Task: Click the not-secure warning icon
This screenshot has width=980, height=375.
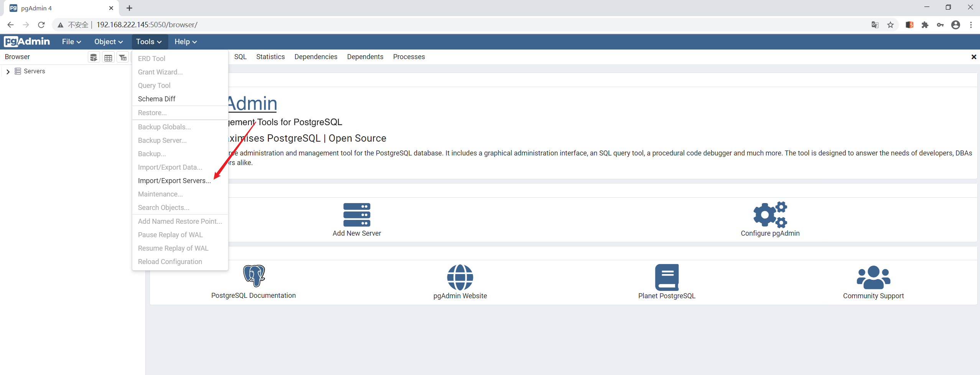Action: coord(61,25)
